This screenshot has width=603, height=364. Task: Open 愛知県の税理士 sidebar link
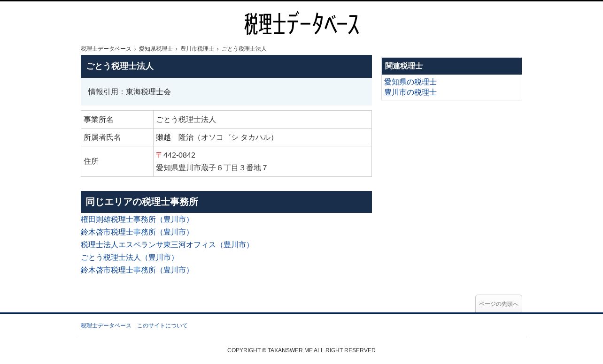click(x=410, y=82)
